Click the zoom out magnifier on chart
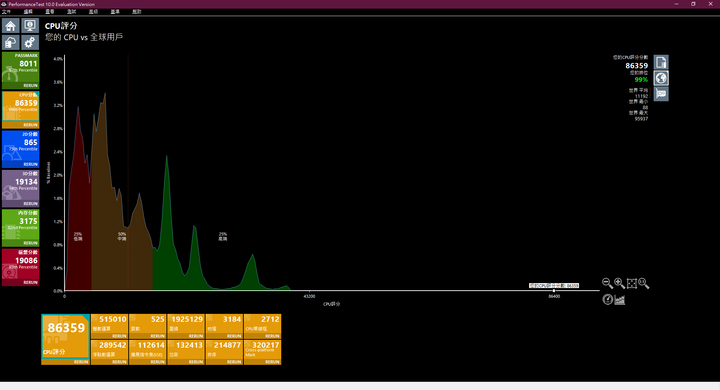The width and height of the screenshot is (720, 390). tap(607, 283)
